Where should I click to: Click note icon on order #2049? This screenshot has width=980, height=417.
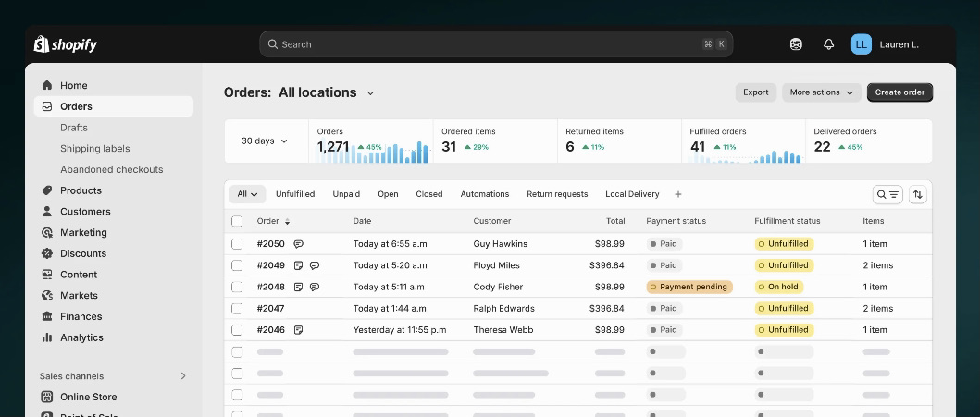(x=299, y=265)
